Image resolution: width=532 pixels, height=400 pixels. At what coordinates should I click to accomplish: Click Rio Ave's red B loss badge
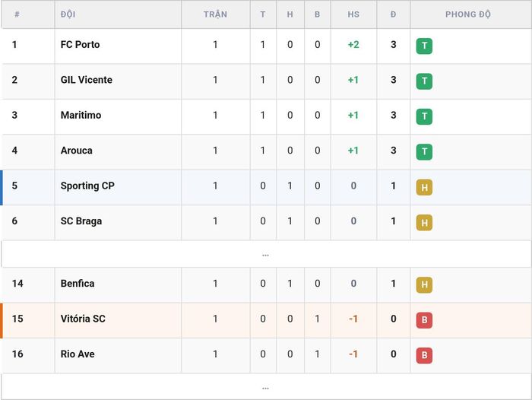424,355
